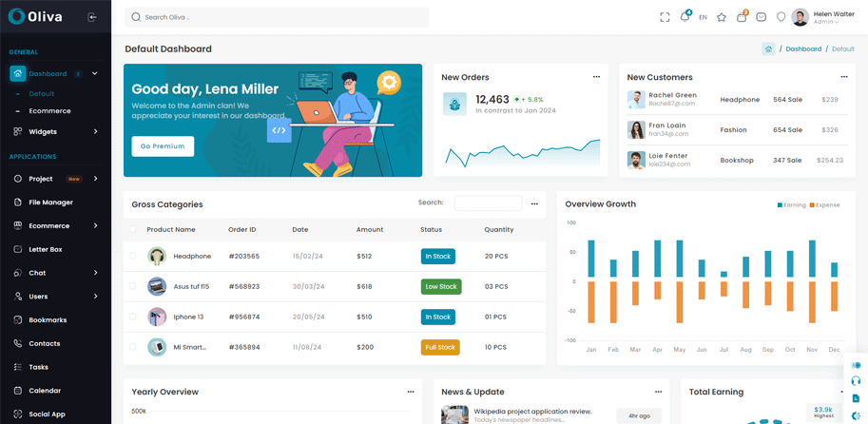Collapse sidebar using the toggle icon
The width and height of the screenshot is (868, 424).
[92, 17]
